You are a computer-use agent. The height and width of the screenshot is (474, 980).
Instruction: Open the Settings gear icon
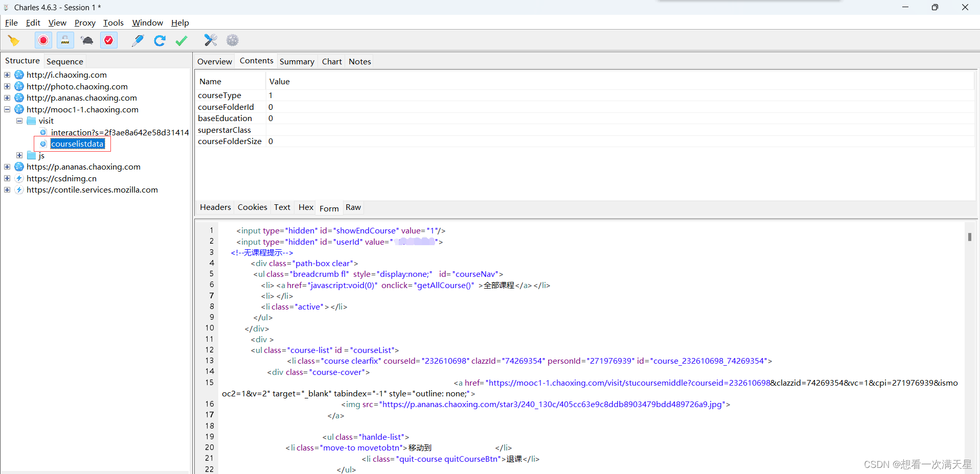click(x=233, y=40)
